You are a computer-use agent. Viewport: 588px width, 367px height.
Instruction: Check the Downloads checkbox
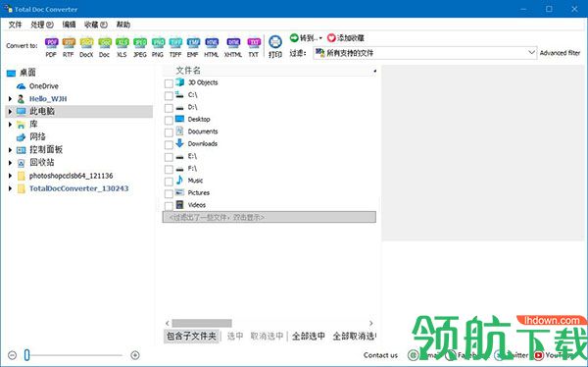pyautogui.click(x=169, y=144)
